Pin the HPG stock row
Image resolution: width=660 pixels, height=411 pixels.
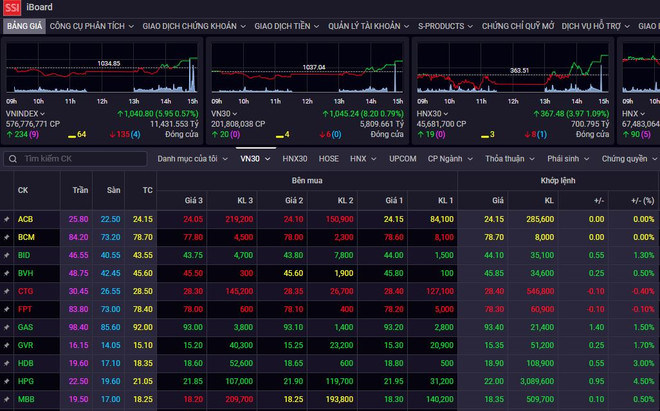coord(7,382)
